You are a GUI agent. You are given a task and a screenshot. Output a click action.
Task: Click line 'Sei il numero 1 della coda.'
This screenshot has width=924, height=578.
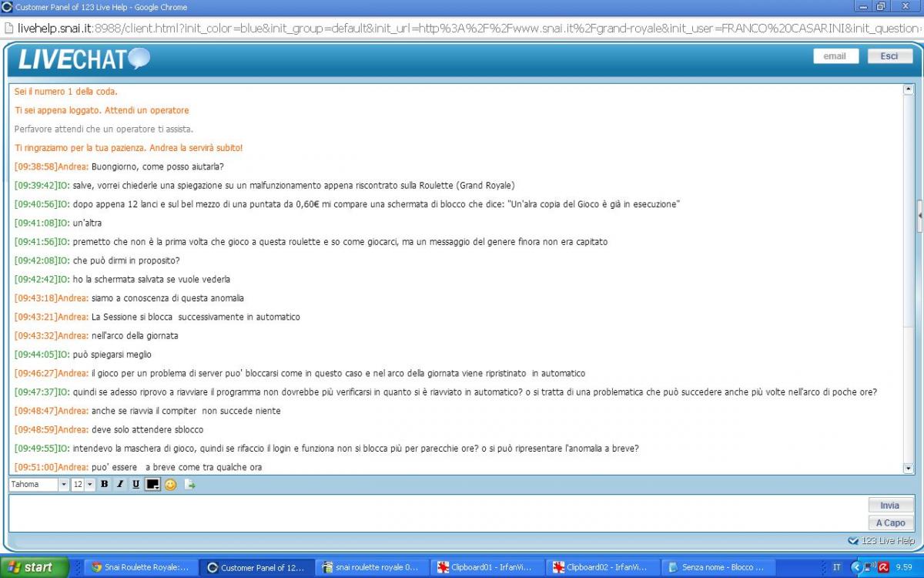tap(65, 92)
